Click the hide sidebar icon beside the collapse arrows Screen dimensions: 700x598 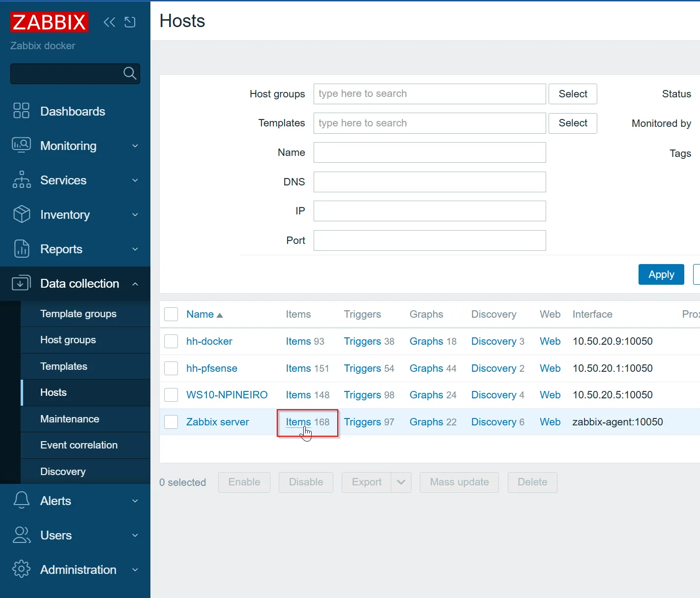(x=130, y=22)
